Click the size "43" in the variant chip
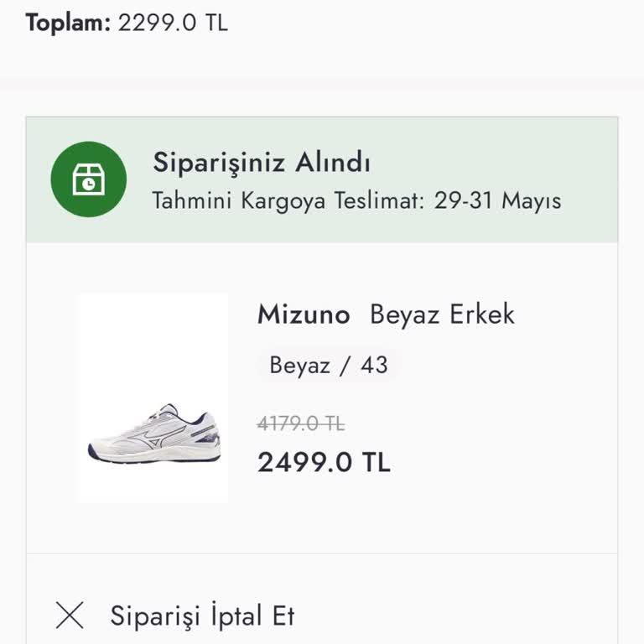 [x=374, y=366]
